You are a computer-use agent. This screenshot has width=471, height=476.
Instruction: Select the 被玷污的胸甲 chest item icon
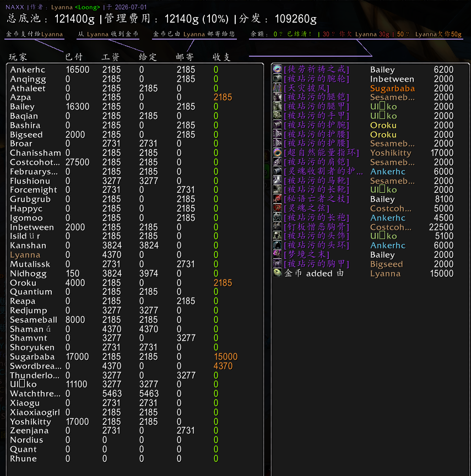pyautogui.click(x=278, y=264)
